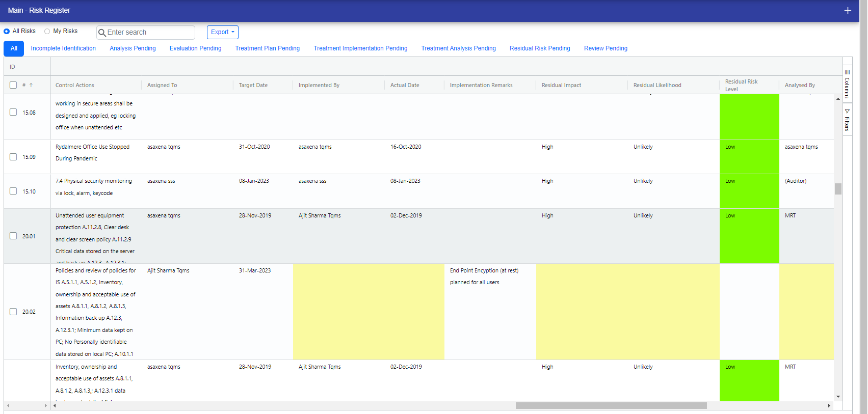Check the select-all header checkbox
Image resolution: width=868 pixels, height=414 pixels.
[x=13, y=85]
